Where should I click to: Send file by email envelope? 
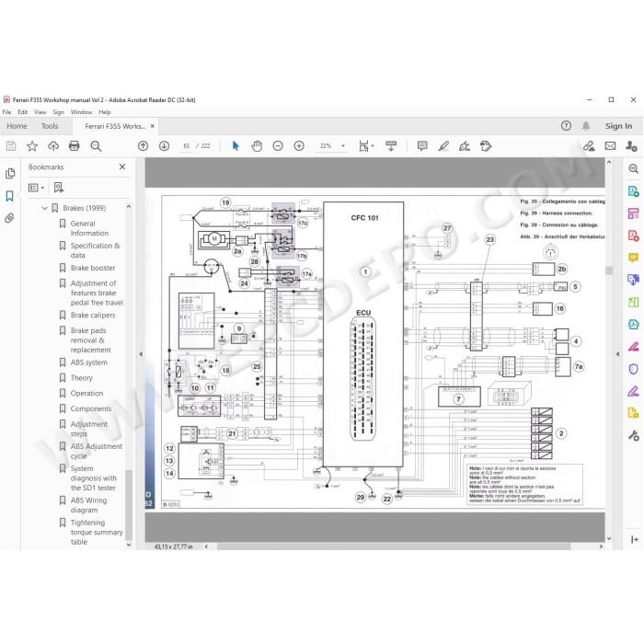610,146
